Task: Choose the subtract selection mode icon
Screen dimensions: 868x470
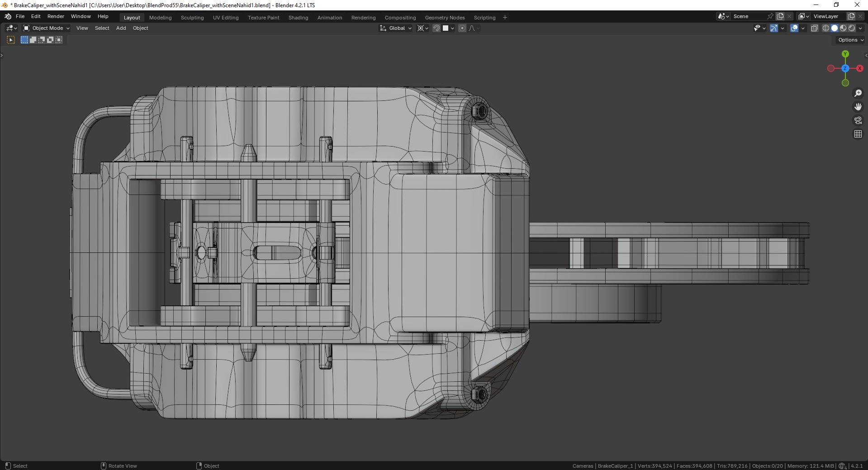Action: 42,40
